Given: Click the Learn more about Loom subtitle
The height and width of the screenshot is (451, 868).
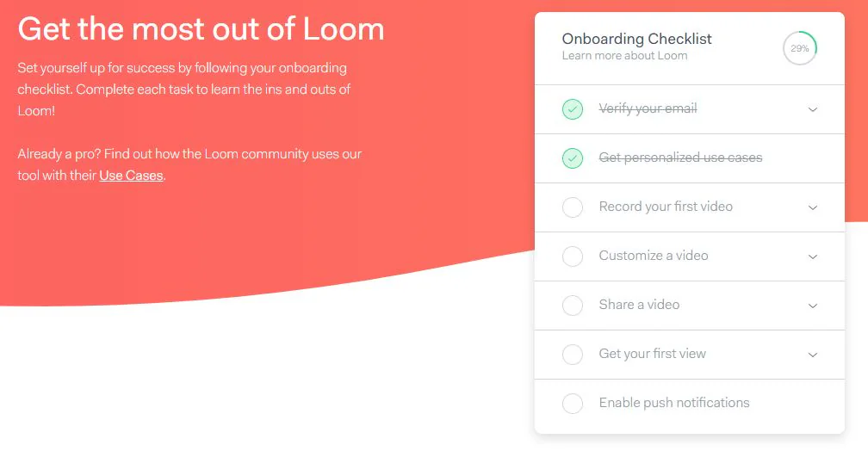Looking at the screenshot, I should (624, 56).
